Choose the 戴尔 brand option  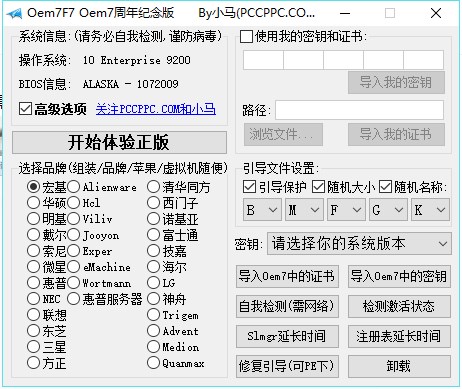click(33, 235)
